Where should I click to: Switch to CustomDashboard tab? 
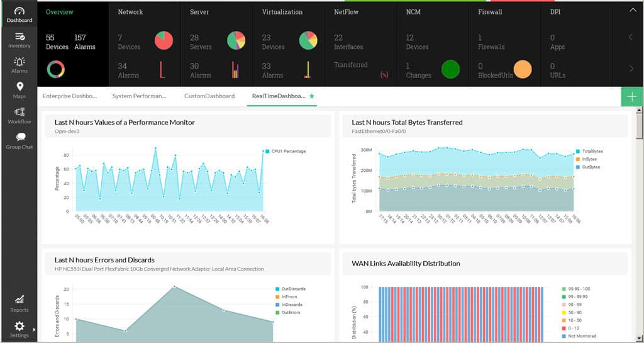pyautogui.click(x=209, y=96)
